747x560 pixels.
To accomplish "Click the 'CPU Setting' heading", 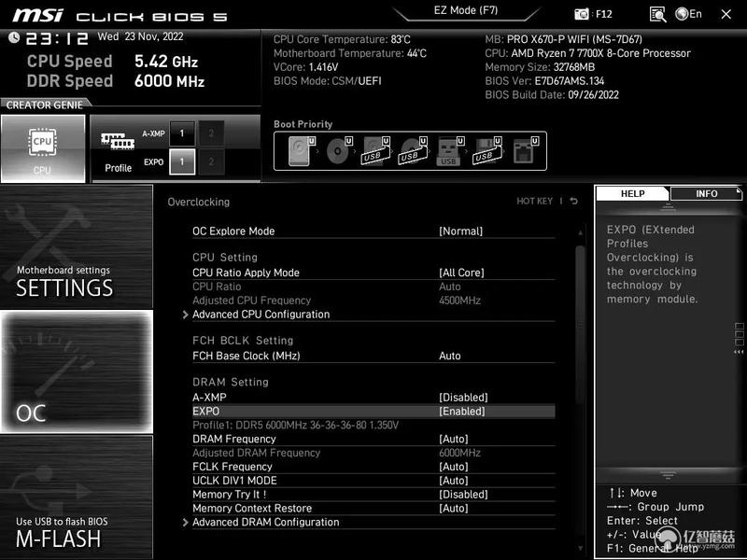I will 225,258.
